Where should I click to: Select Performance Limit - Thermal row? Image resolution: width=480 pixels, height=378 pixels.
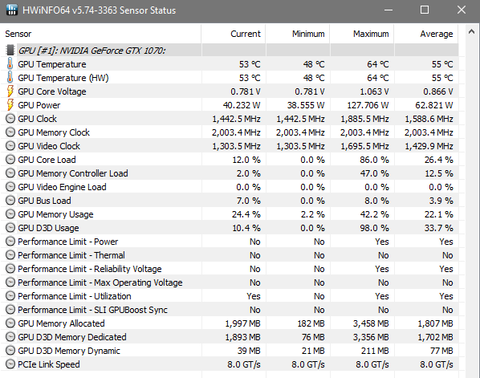pos(230,255)
